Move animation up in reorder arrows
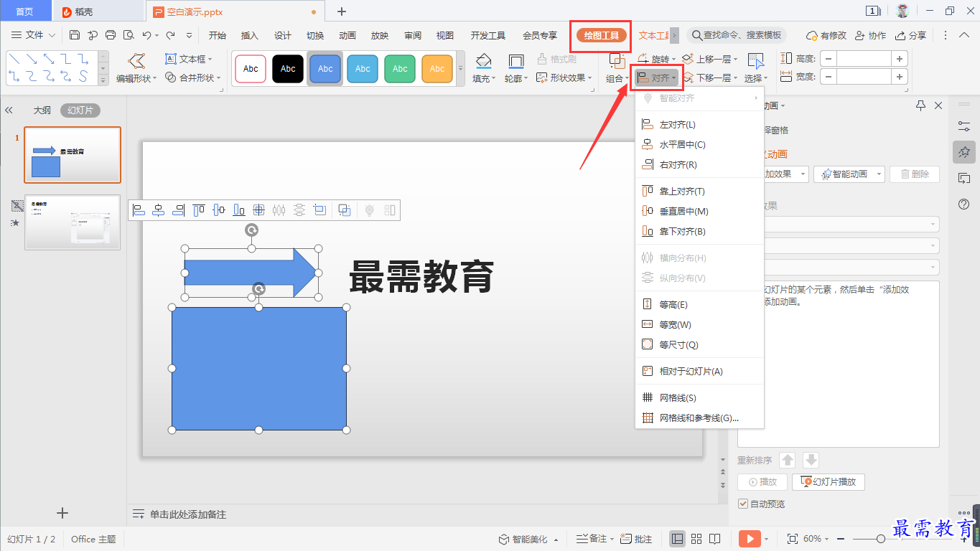 (788, 461)
